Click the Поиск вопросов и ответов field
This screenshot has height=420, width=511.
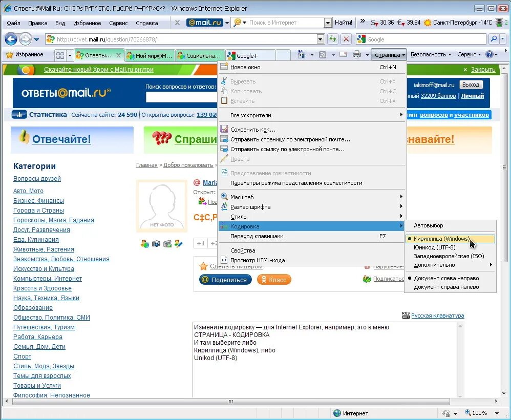pos(181,97)
